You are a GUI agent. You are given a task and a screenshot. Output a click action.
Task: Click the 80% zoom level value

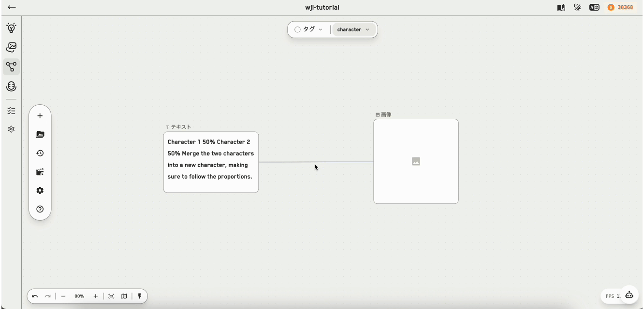click(x=79, y=296)
